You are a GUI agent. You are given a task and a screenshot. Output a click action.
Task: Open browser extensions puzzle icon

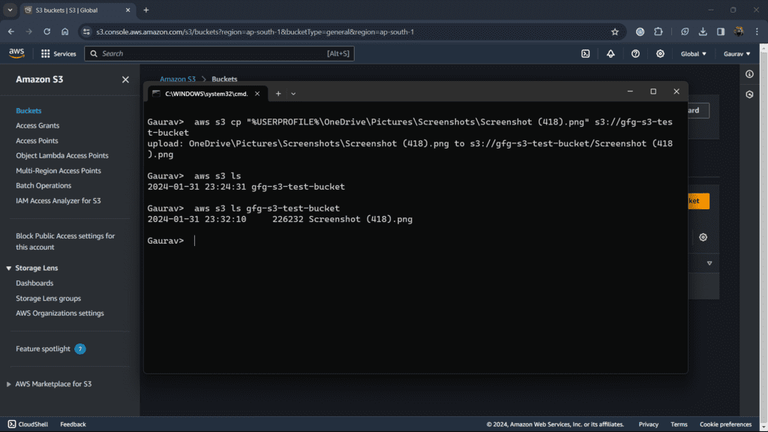pos(658,32)
